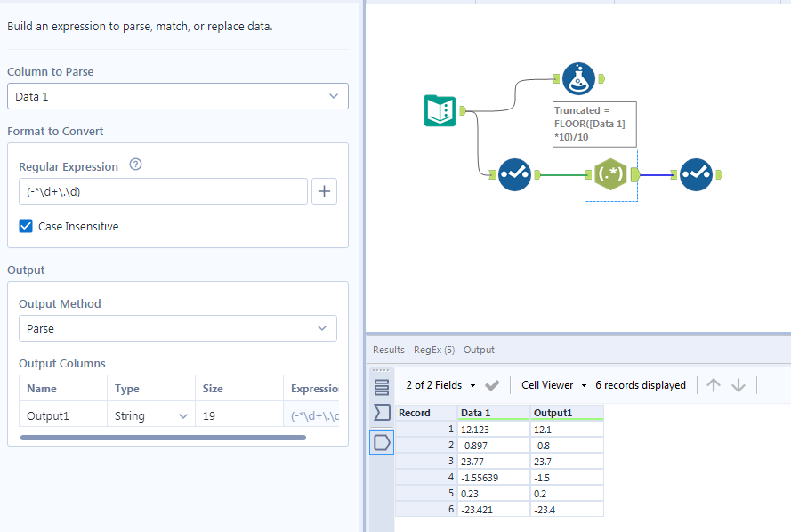Apply field selection via the checkmark icon
The width and height of the screenshot is (791, 532).
pyautogui.click(x=492, y=384)
